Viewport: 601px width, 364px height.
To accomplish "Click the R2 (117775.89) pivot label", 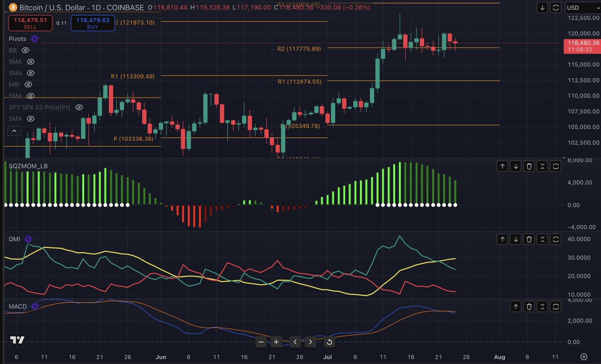I will 299,49.
